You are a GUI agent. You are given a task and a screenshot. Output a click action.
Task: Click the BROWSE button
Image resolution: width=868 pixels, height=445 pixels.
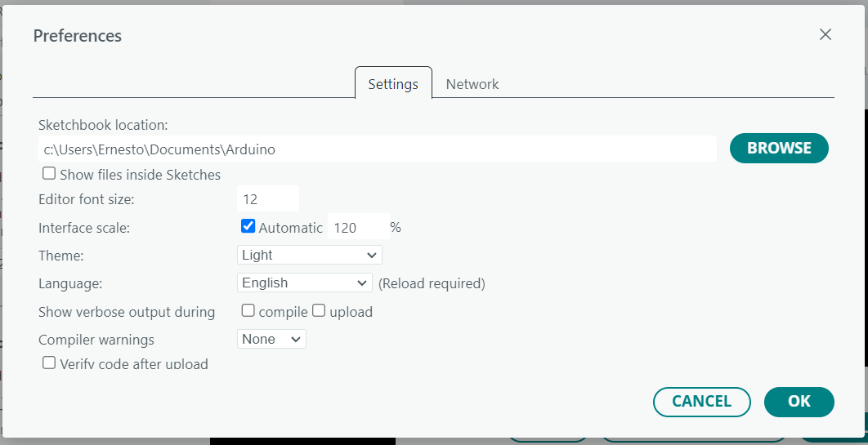pos(779,148)
